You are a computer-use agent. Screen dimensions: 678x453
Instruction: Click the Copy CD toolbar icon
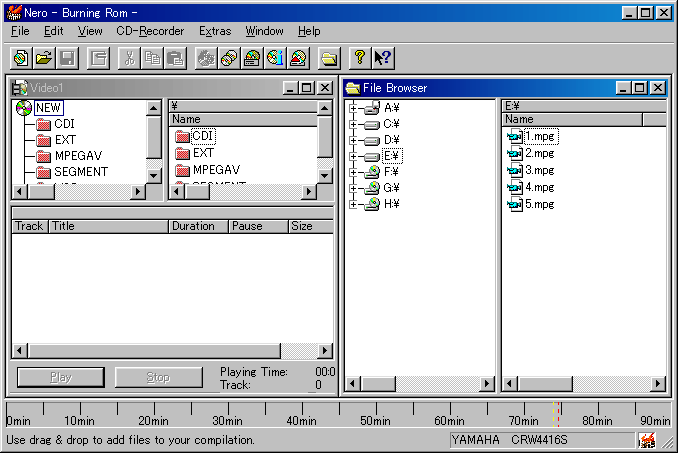click(229, 58)
